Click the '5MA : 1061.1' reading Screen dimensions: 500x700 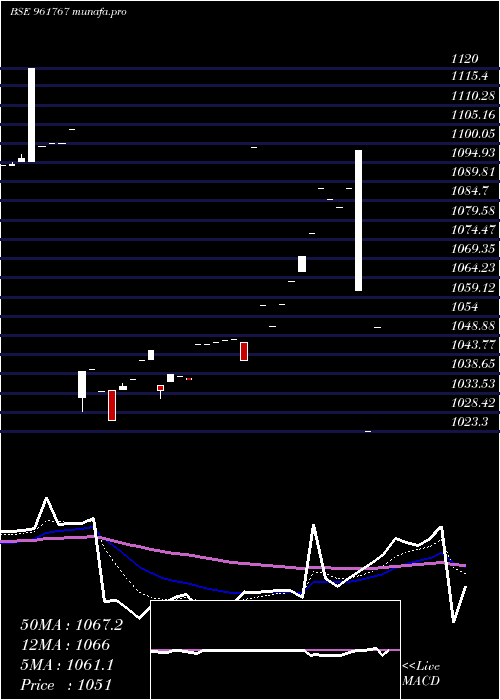pos(67,665)
